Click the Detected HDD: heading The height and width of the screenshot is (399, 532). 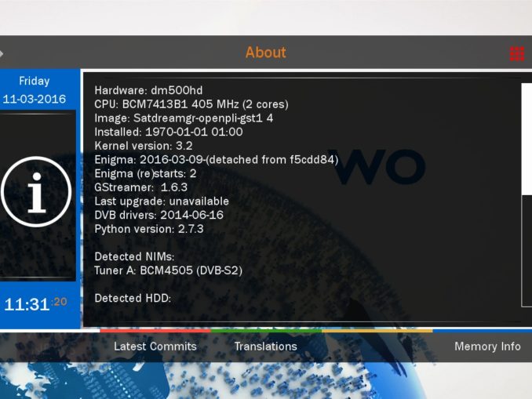(x=133, y=299)
